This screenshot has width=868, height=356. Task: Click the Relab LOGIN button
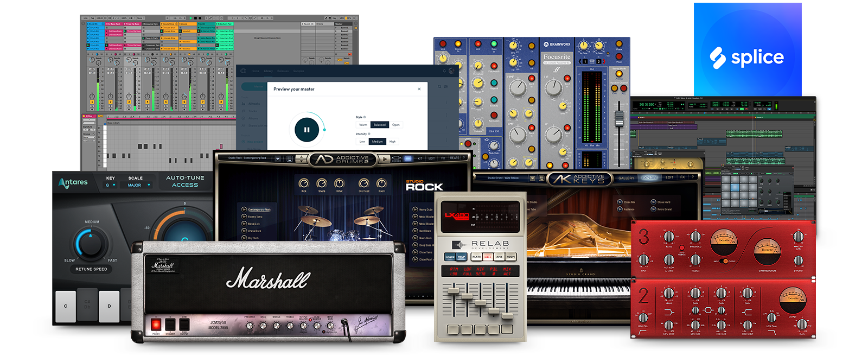tap(450, 257)
